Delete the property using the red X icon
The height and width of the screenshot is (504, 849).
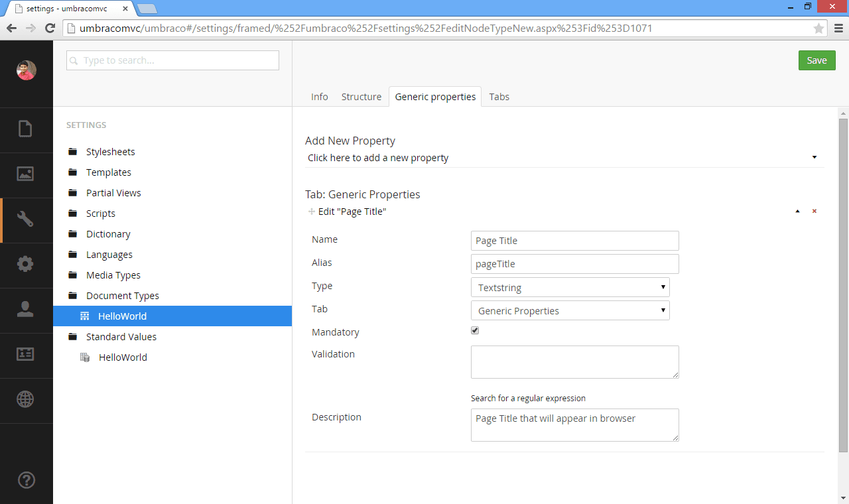coord(815,211)
